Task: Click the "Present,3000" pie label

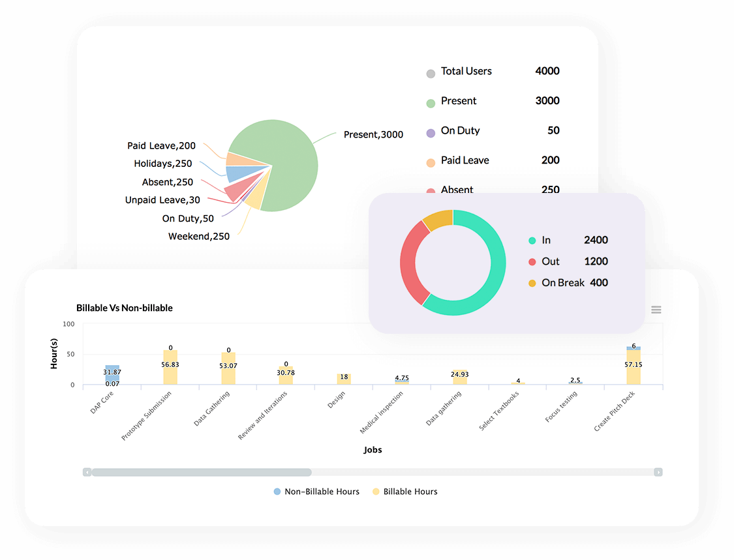Action: [373, 135]
